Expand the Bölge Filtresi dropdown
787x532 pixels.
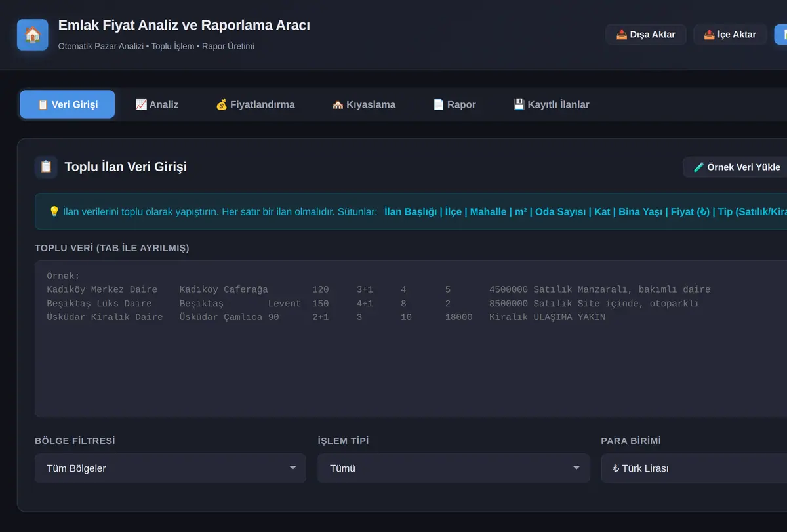click(x=171, y=468)
